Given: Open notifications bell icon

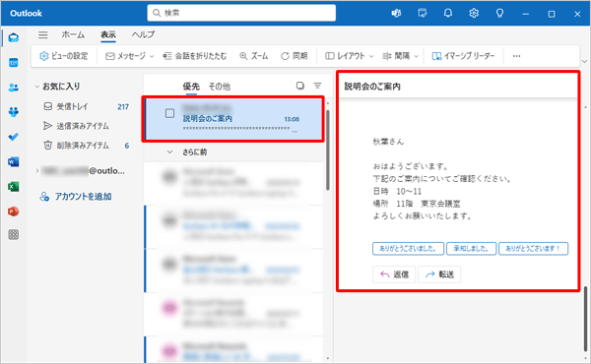Looking at the screenshot, I should point(448,14).
